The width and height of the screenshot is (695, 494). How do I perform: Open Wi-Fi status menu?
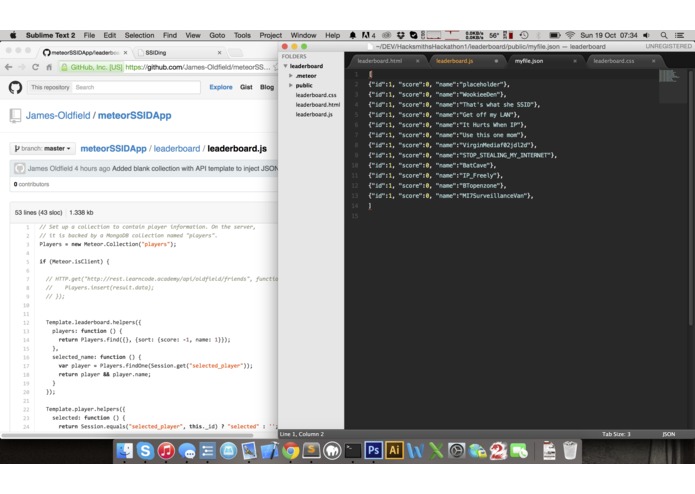(x=570, y=35)
